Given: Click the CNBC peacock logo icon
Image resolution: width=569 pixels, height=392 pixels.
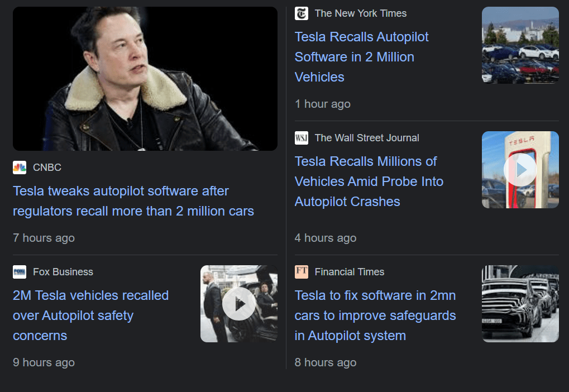Looking at the screenshot, I should tap(20, 167).
